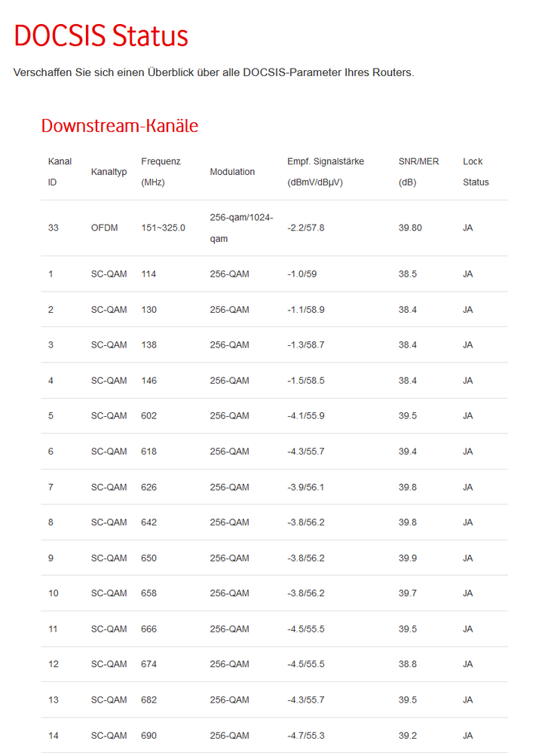
Task: Click channel ID 33 cell
Action: point(54,228)
